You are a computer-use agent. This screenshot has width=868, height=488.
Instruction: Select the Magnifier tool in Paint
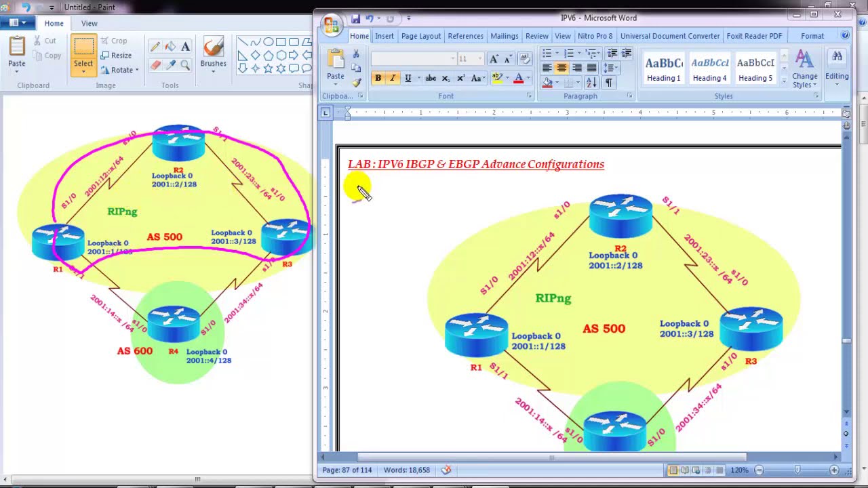(x=185, y=65)
